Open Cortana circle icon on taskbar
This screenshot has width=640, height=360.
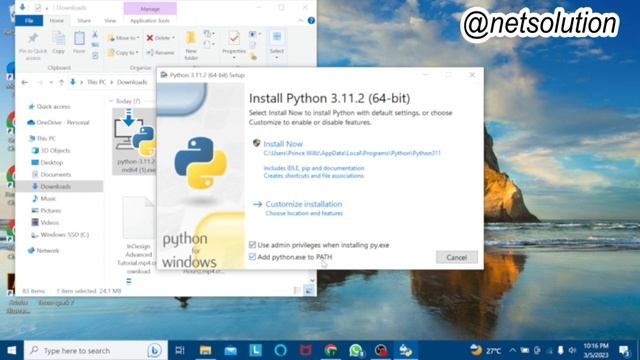[x=280, y=350]
